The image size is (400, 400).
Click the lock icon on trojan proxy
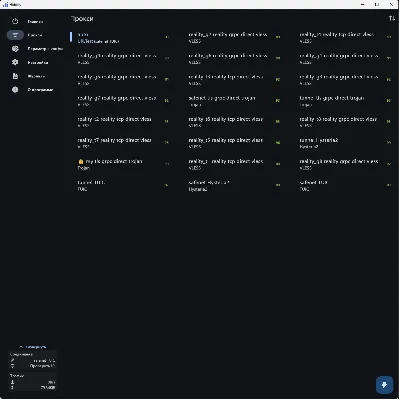tap(81, 162)
